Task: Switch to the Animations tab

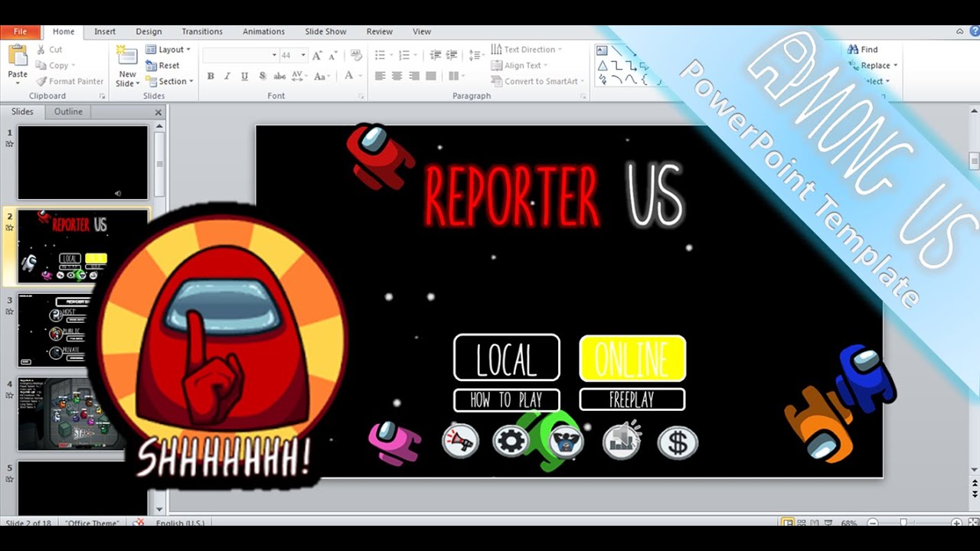Action: pyautogui.click(x=264, y=31)
